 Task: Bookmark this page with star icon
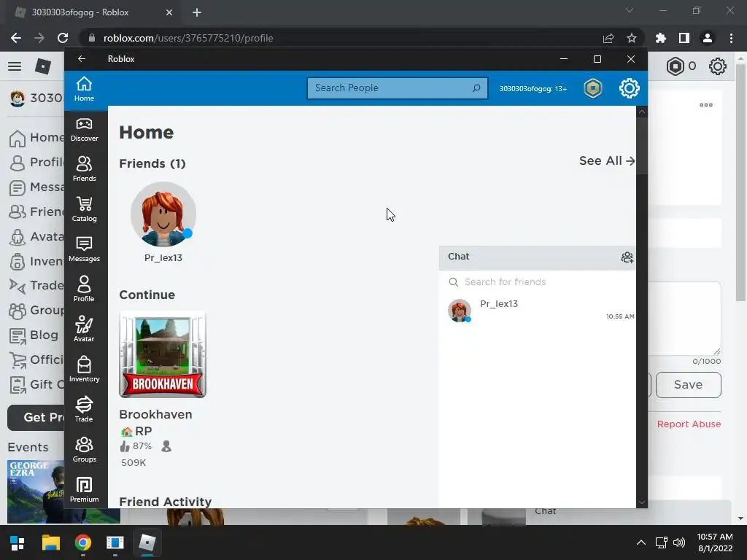tap(631, 38)
